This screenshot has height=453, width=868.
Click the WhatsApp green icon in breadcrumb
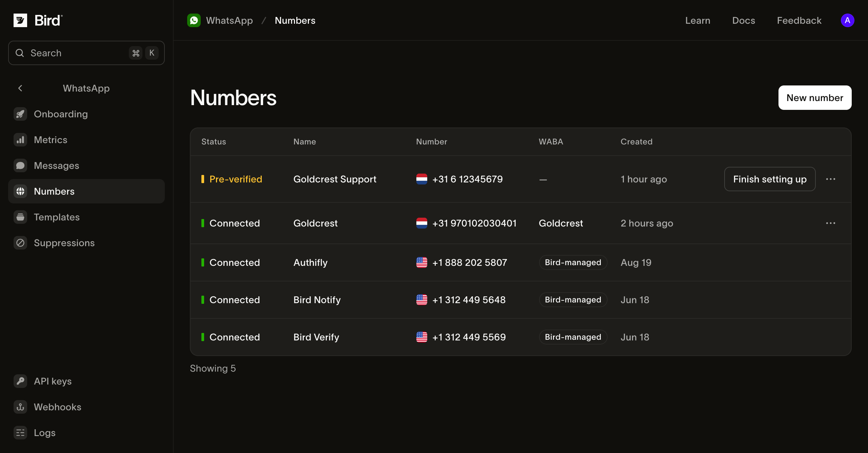[x=194, y=20]
